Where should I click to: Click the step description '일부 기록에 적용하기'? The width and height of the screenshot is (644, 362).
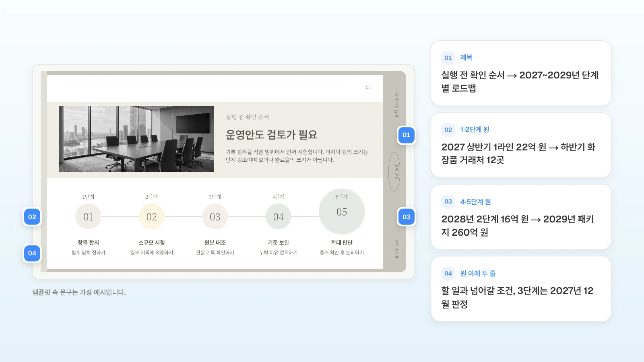(152, 253)
